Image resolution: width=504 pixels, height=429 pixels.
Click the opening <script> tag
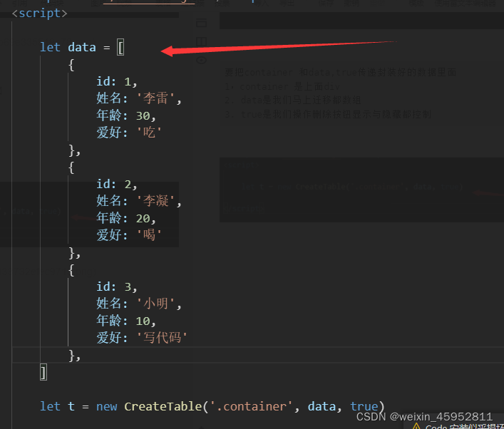[x=39, y=13]
